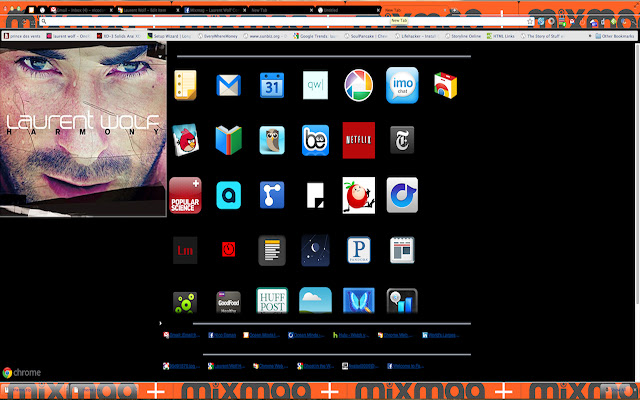Open the 'laurent wolf' bookmark
Image resolution: width=640 pixels, height=400 pixels.
tap(68, 36)
